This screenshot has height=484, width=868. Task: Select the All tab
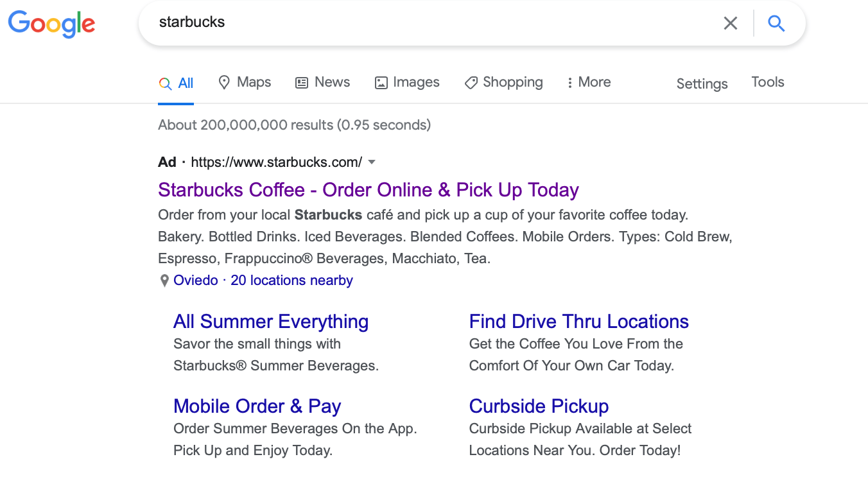176,83
